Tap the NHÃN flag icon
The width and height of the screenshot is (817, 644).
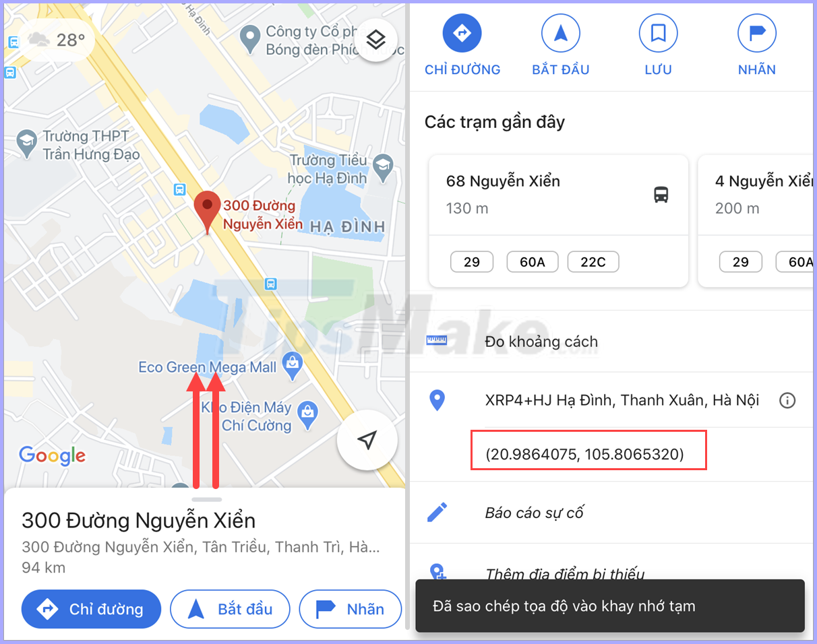757,33
